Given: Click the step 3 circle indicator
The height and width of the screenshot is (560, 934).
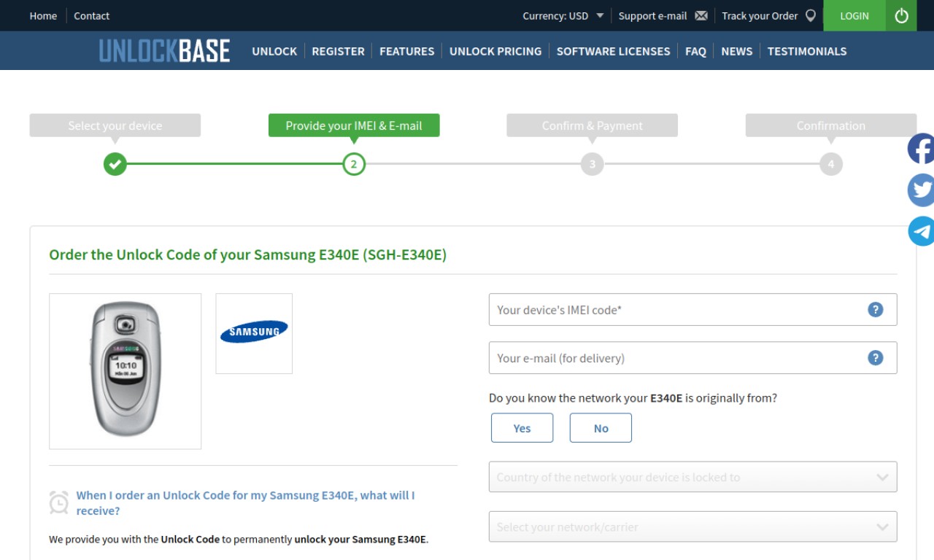Looking at the screenshot, I should (593, 164).
